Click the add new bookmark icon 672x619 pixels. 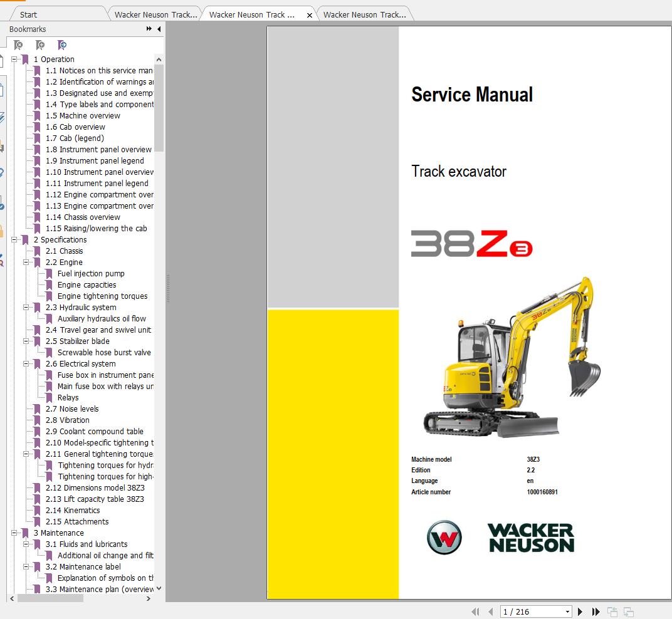(40, 45)
